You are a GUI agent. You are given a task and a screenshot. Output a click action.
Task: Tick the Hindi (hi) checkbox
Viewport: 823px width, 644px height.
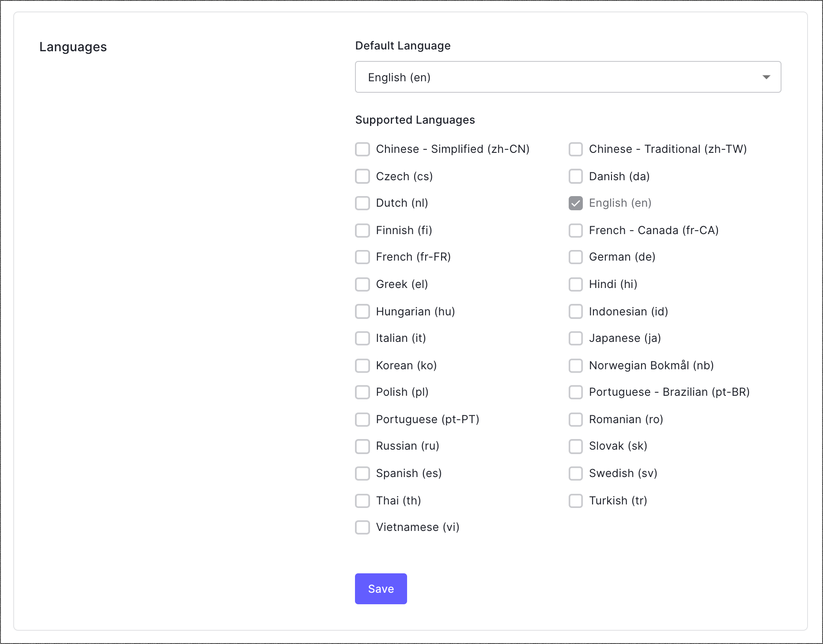click(576, 284)
